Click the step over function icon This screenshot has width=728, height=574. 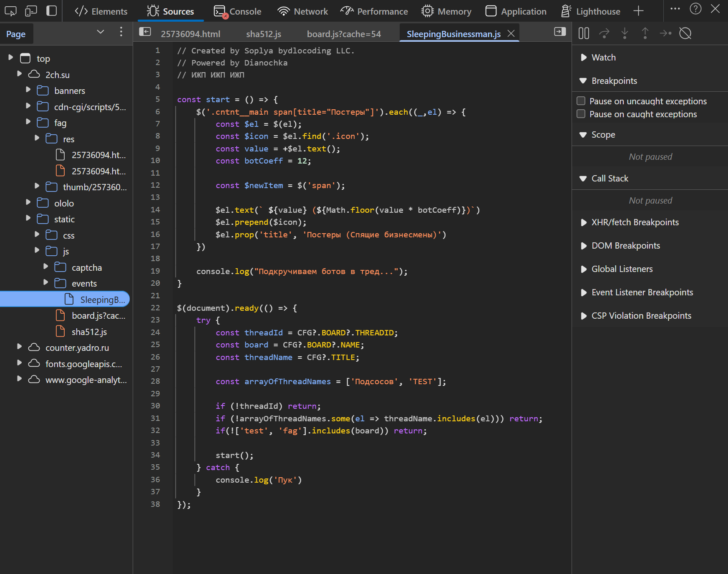[x=604, y=33]
